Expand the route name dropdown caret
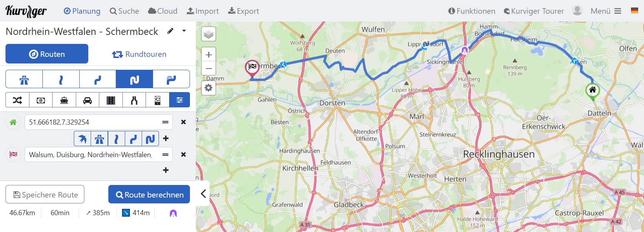Viewport: 644px width, 232px height. [x=184, y=31]
